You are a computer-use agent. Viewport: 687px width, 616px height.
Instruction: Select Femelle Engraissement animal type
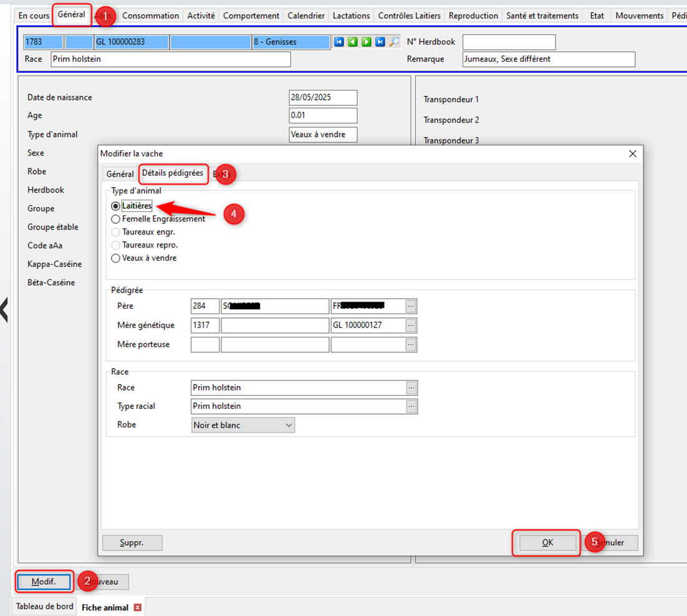click(x=115, y=219)
